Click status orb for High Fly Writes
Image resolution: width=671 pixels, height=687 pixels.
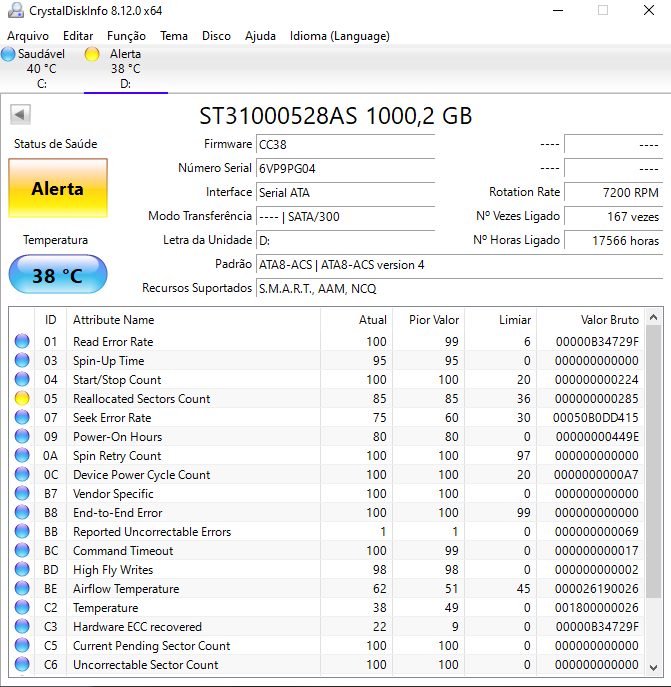[22, 569]
